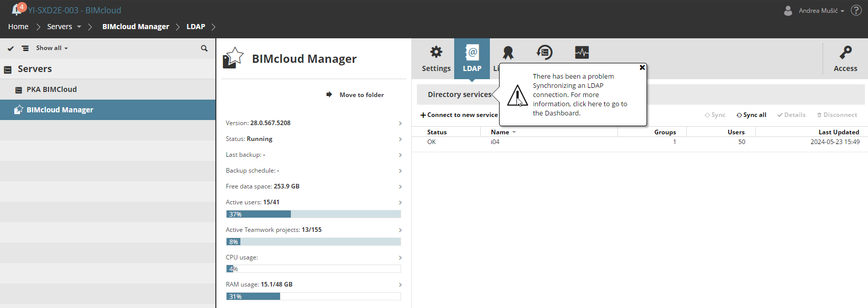Viewport: 868px width, 308px height.
Task: Expand the Version details chevron
Action: pyautogui.click(x=400, y=123)
